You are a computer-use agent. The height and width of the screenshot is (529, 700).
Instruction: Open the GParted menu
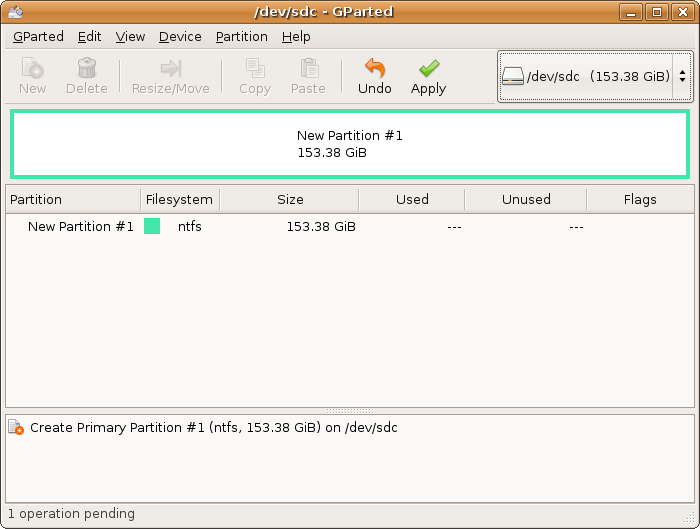(x=38, y=36)
